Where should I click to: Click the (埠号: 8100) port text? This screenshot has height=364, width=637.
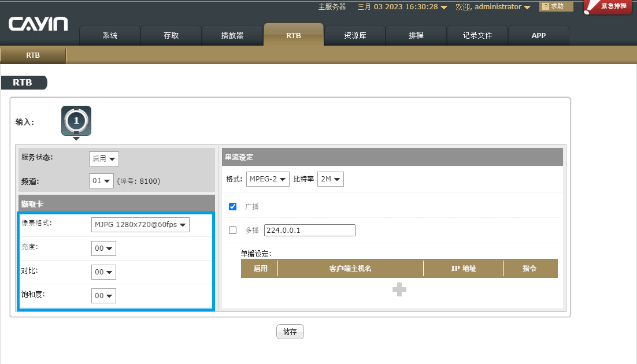click(x=139, y=181)
